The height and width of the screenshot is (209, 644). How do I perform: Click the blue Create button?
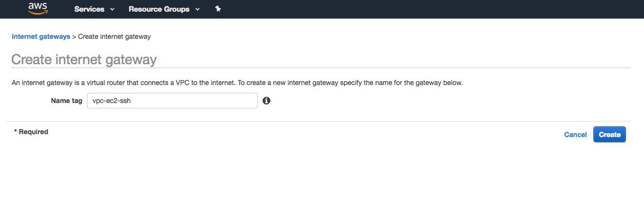click(609, 135)
